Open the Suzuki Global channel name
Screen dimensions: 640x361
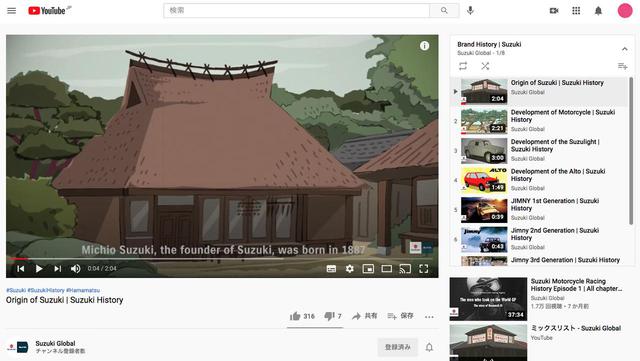click(55, 343)
